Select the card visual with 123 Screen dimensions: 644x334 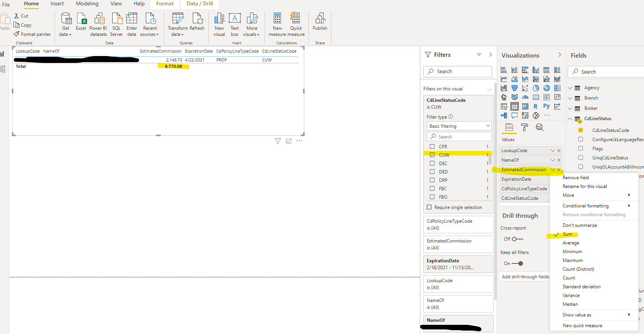pyautogui.click(x=536, y=97)
